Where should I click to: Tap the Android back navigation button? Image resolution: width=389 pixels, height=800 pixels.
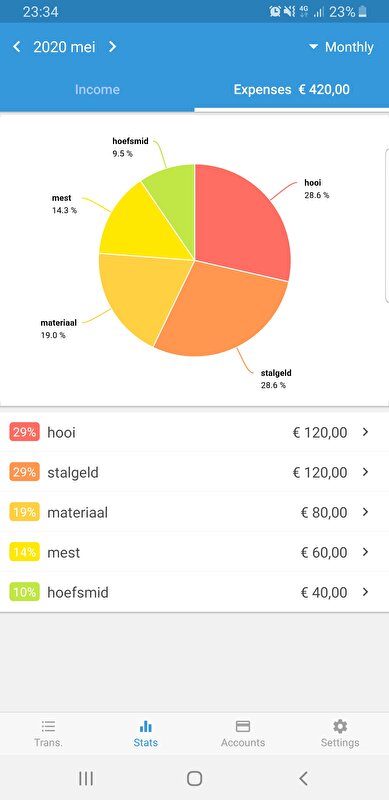[303, 778]
